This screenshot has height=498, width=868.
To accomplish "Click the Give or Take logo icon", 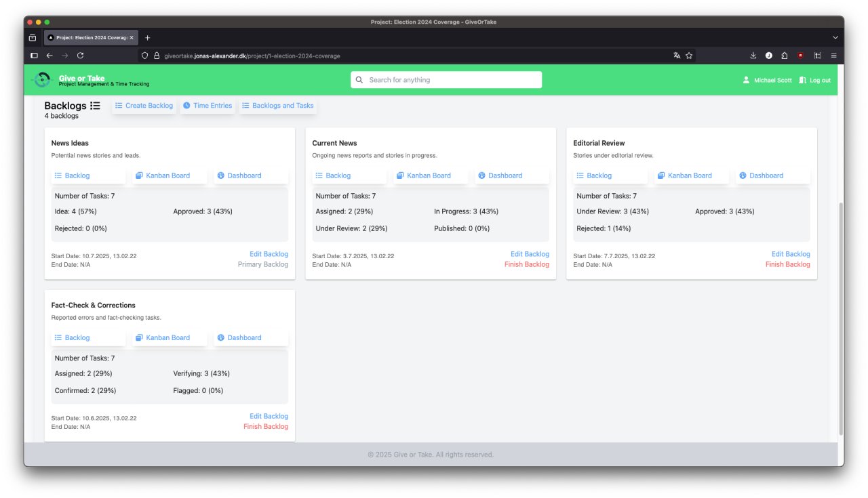I will (x=41, y=80).
